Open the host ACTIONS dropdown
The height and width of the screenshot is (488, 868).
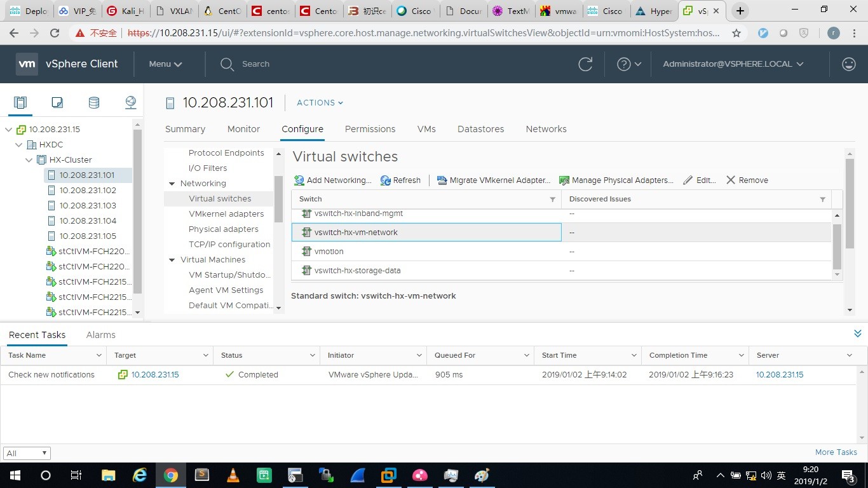coord(320,102)
